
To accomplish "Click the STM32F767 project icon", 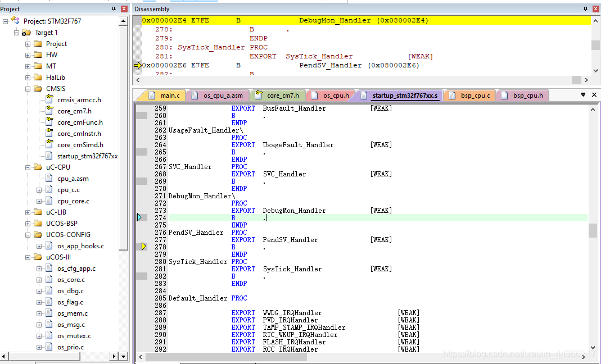I will click(x=15, y=20).
